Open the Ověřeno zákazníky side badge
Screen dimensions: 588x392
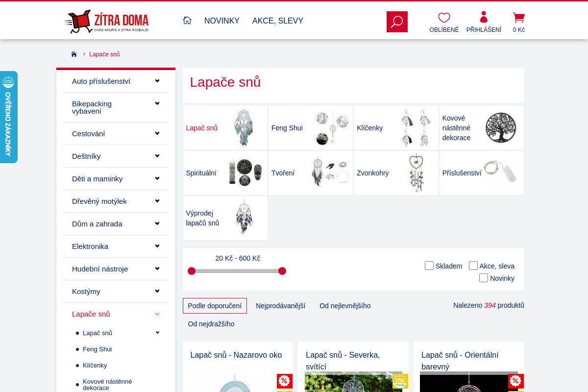(8, 117)
